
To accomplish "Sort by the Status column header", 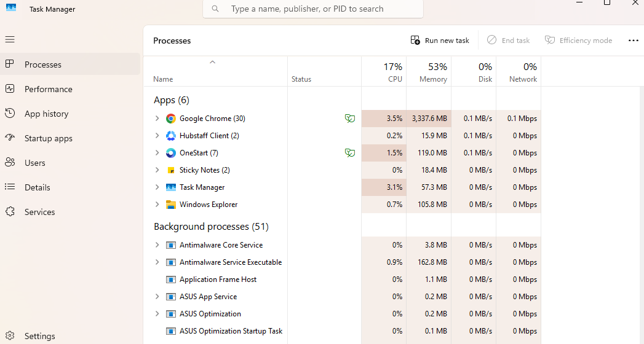I will 325,71.
